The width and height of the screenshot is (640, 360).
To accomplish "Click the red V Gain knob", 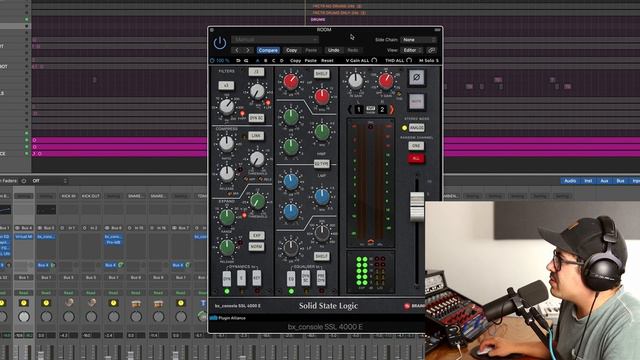I will (386, 81).
